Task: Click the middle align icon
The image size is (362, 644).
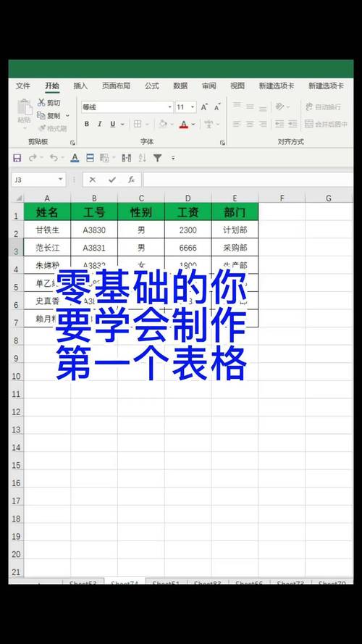Action: coord(250,106)
